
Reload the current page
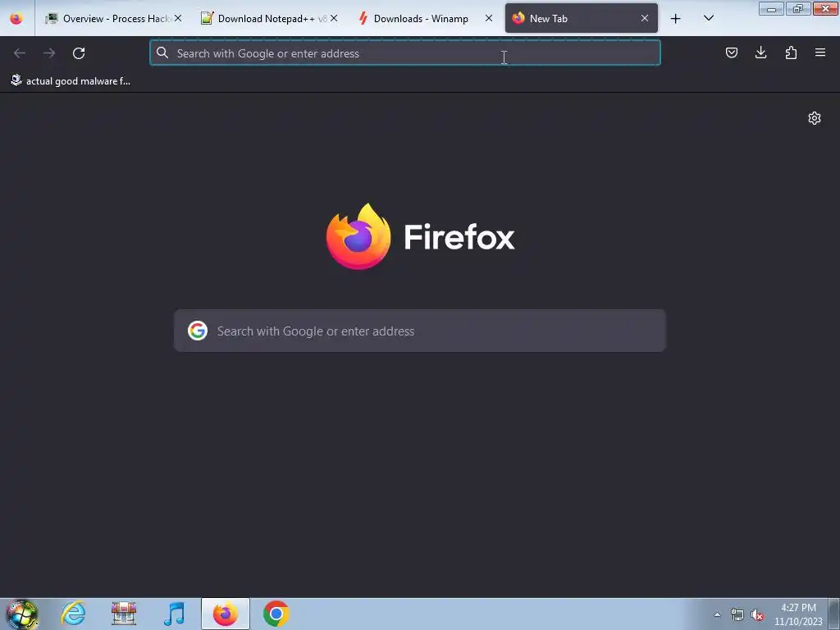tap(79, 53)
